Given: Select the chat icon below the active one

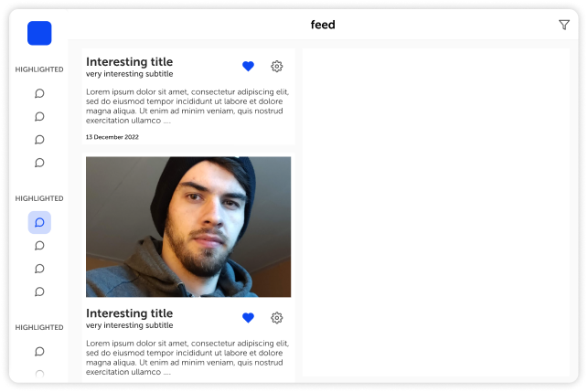Looking at the screenshot, I should (39, 246).
